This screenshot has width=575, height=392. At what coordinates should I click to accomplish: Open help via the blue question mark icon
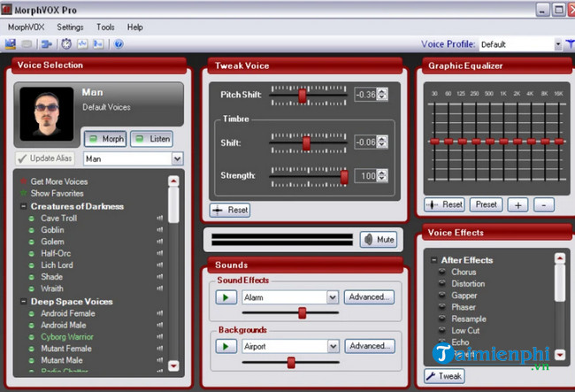tap(119, 44)
